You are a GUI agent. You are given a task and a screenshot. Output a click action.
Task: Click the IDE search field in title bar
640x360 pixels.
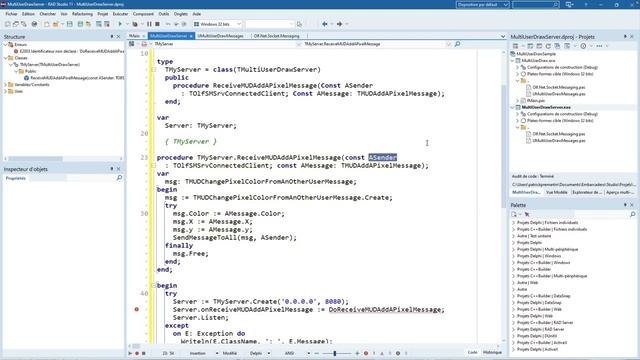pos(536,4)
